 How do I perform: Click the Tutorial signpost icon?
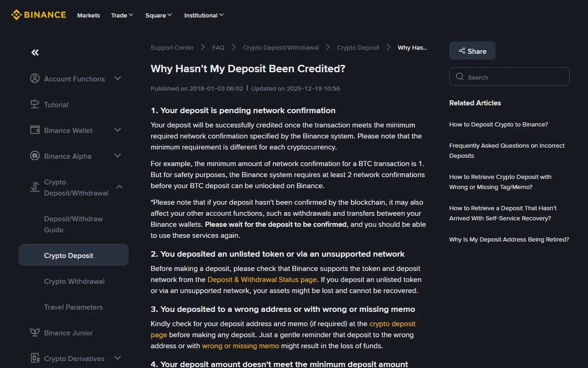coord(35,104)
